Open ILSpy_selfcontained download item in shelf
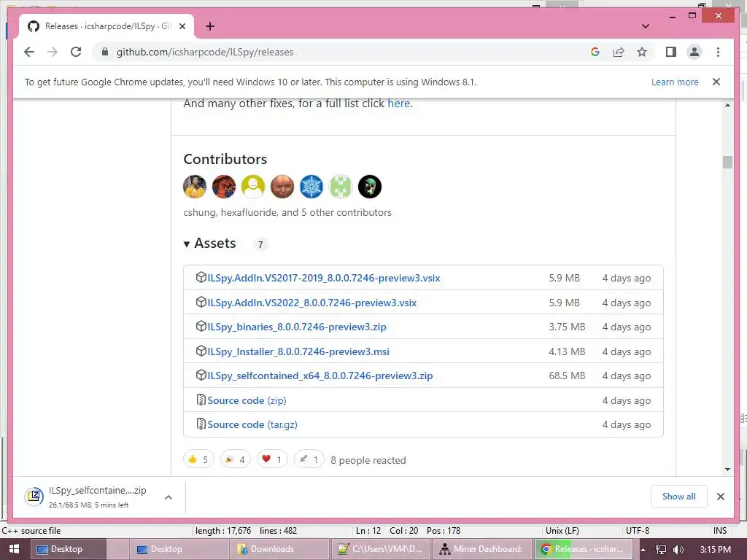 point(86,497)
